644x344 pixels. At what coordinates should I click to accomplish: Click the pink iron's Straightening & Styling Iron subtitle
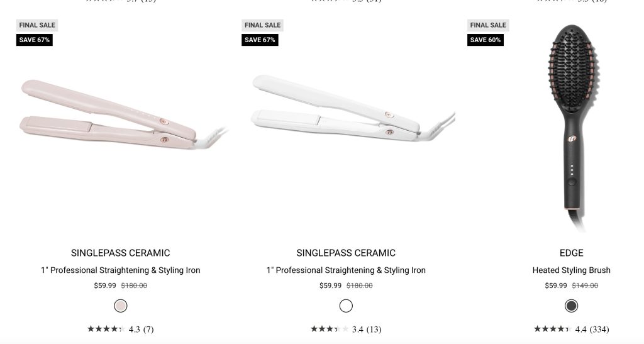point(120,270)
